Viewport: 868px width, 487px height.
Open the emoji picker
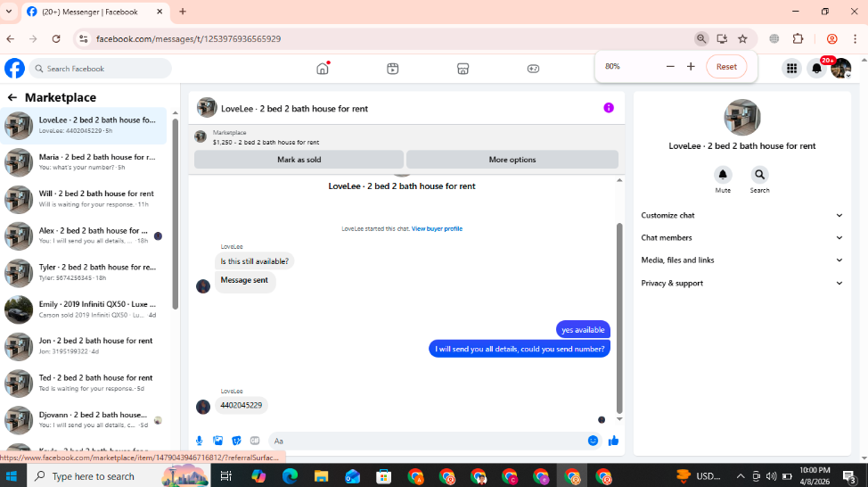[593, 441]
